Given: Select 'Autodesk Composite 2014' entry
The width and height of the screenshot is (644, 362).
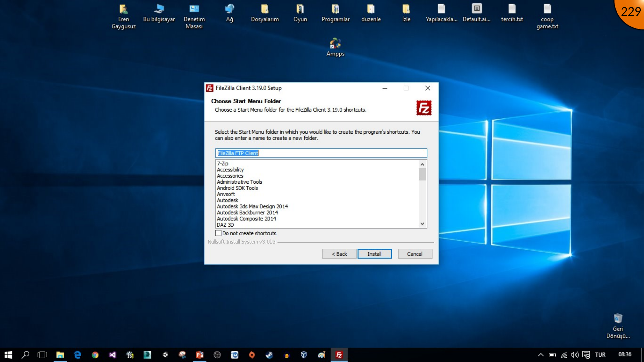Looking at the screenshot, I should pyautogui.click(x=246, y=219).
